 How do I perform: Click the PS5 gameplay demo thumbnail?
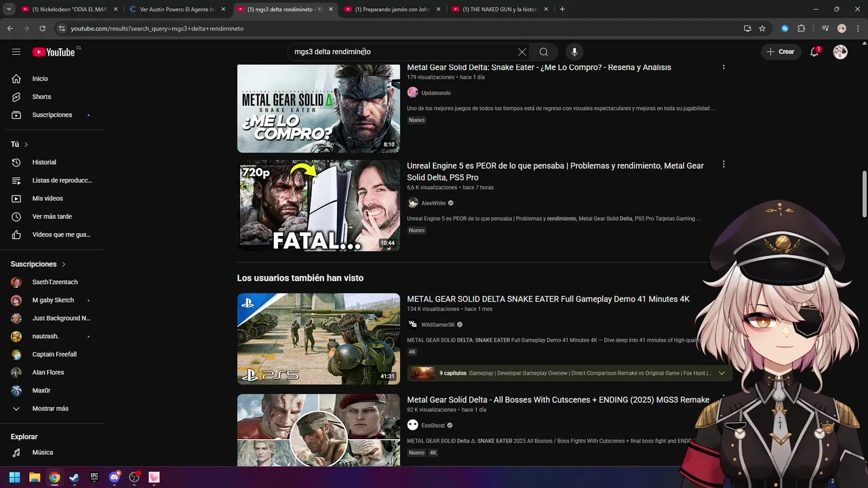(x=319, y=339)
